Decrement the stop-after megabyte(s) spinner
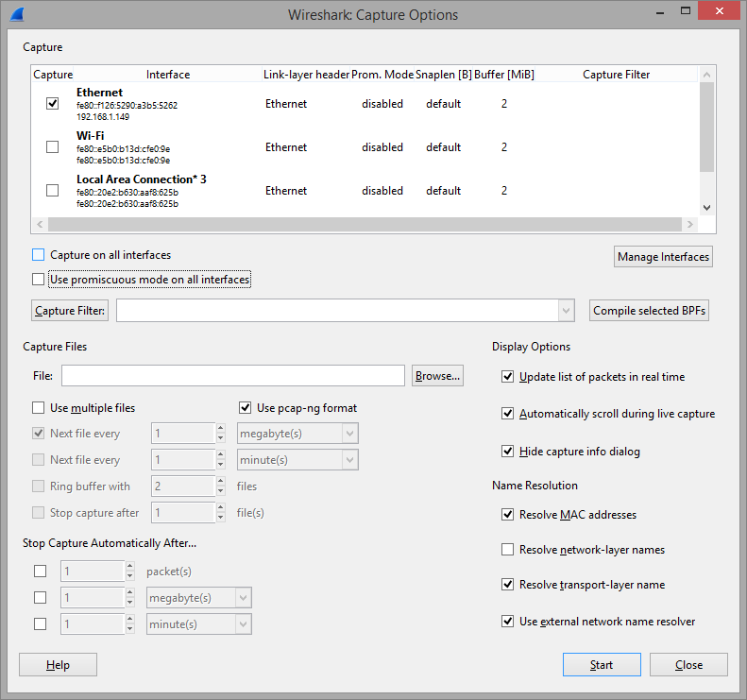Screen dimensions: 747x700 click(x=130, y=603)
